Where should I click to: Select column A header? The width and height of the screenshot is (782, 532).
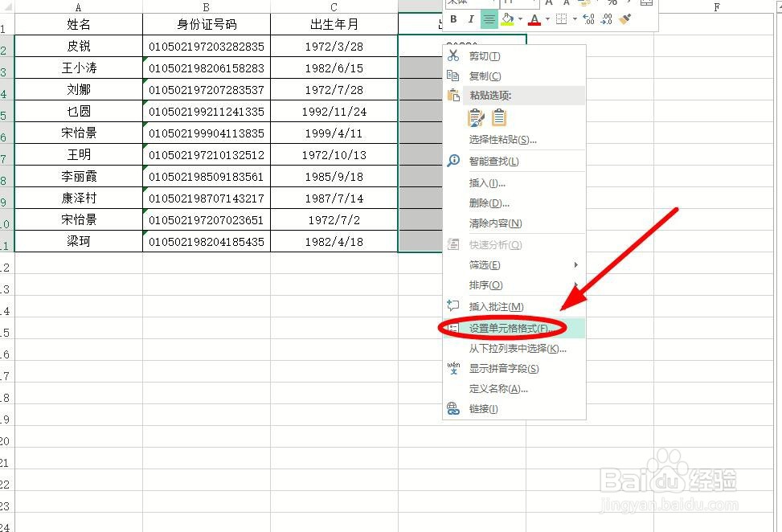point(78,7)
